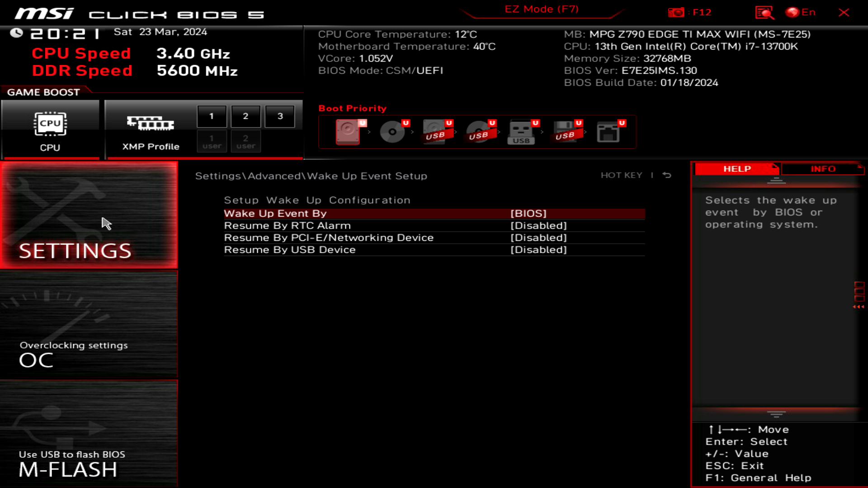Select INFO tab in help panel
The width and height of the screenshot is (868, 488).
(x=823, y=169)
